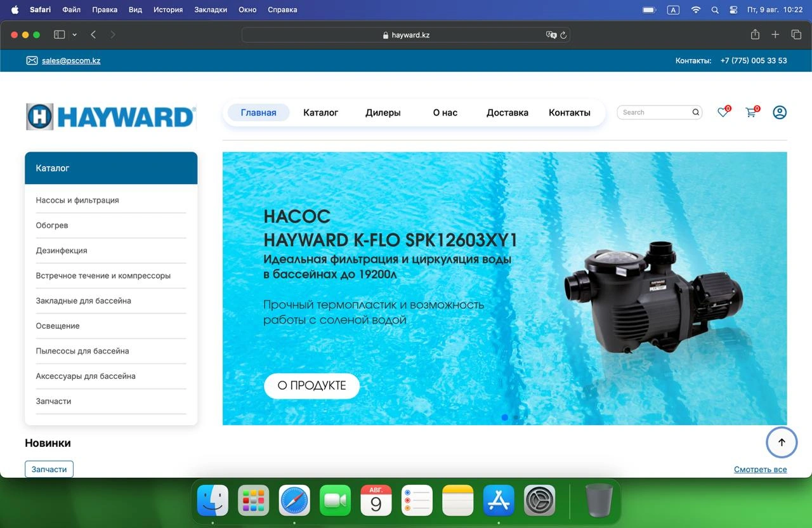Open Встречное течение и компрессоры category

tap(103, 275)
